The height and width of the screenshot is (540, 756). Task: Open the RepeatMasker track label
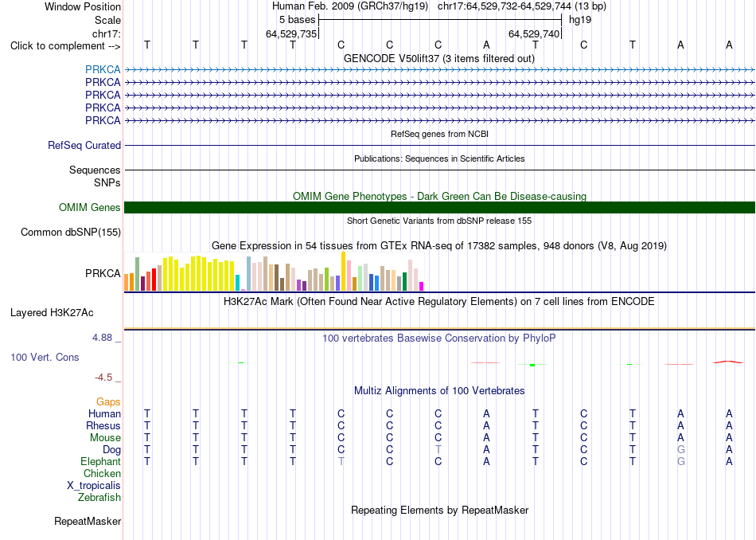click(x=88, y=521)
